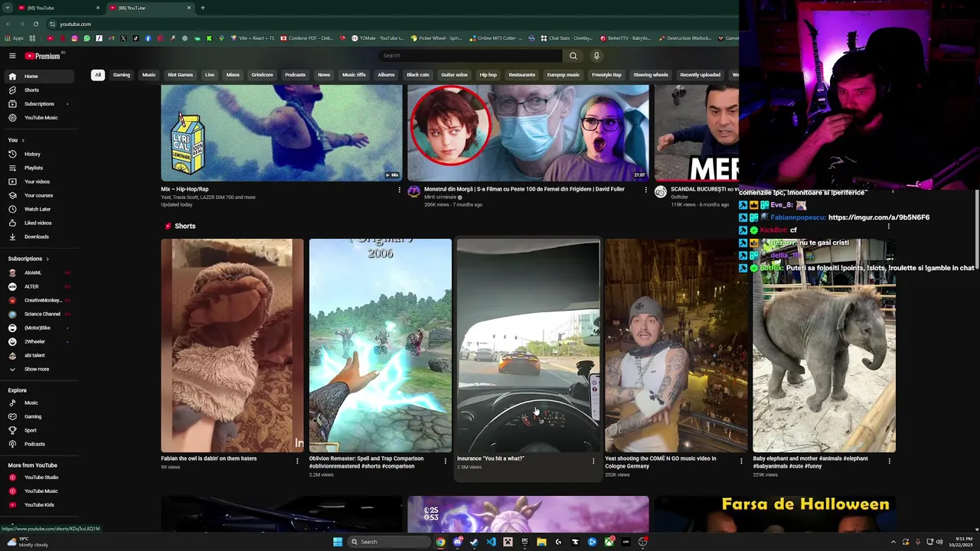Open Monstrul din Morgă video thumbnail
The width and height of the screenshot is (980, 551).
click(x=528, y=133)
